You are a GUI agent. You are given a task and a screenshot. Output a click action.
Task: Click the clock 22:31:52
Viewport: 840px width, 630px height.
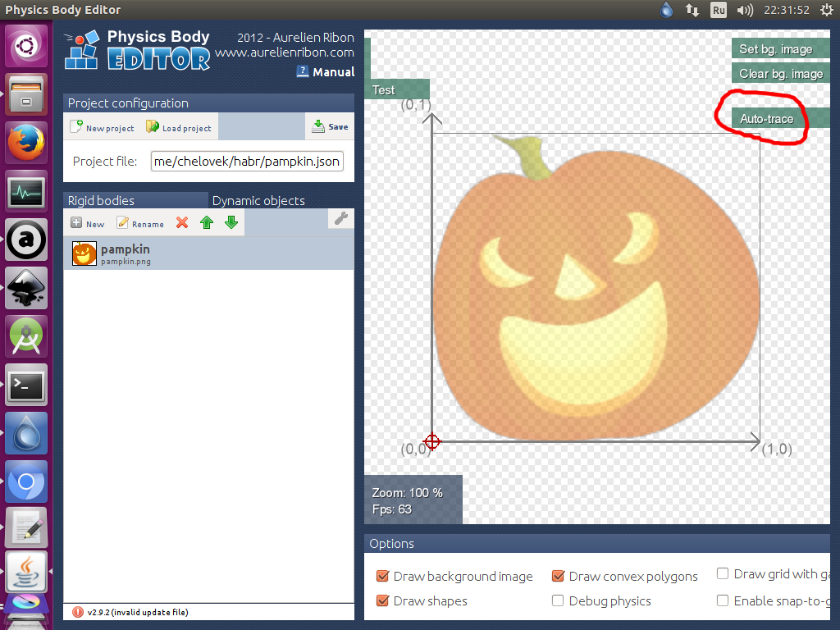pyautogui.click(x=787, y=10)
